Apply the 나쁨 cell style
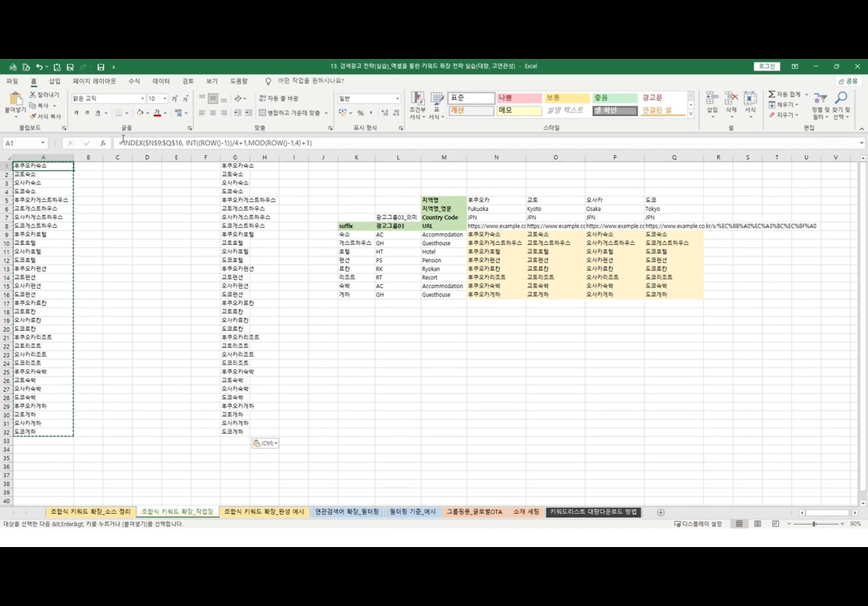Viewport: 868px width, 606px height. click(x=519, y=98)
